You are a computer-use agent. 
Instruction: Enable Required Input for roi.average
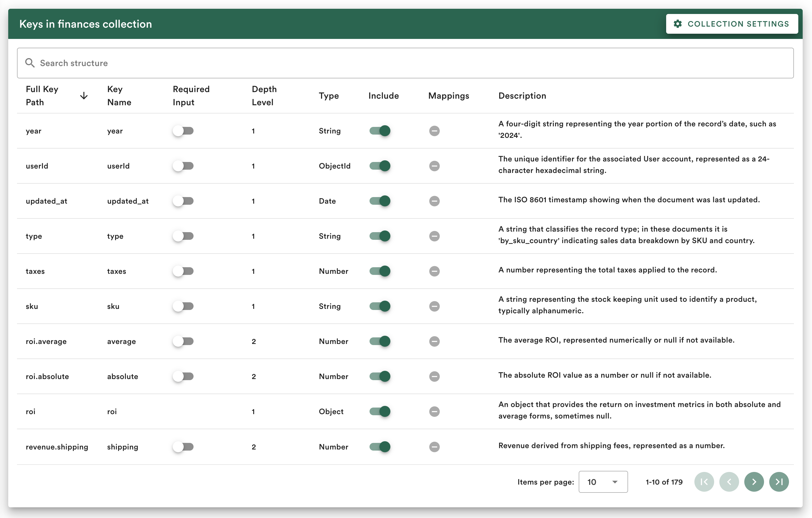(183, 341)
